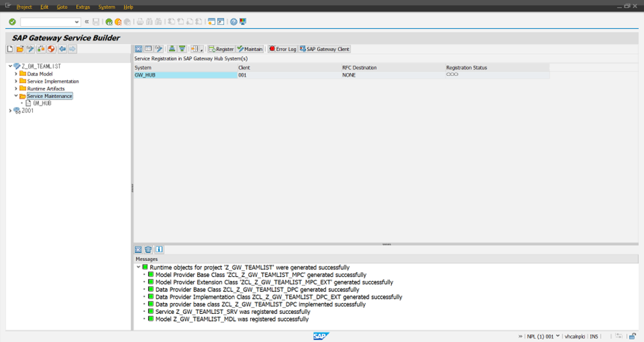Open the Extras menu

[x=82, y=7]
